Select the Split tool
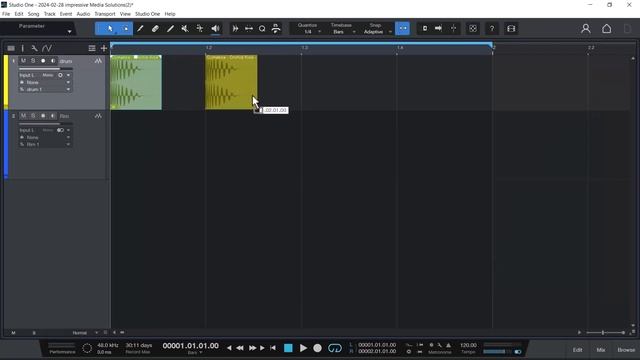The image size is (640, 360). click(140, 29)
